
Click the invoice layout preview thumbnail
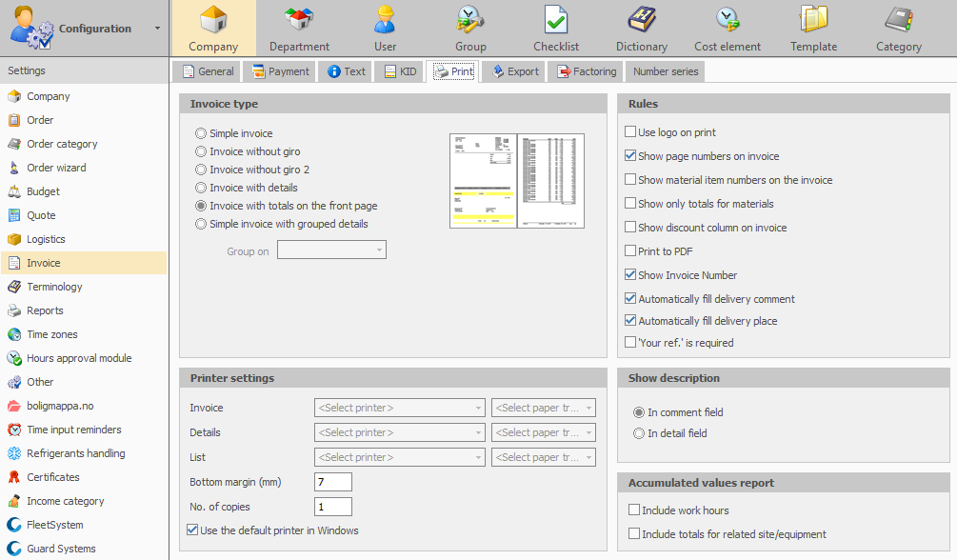516,181
